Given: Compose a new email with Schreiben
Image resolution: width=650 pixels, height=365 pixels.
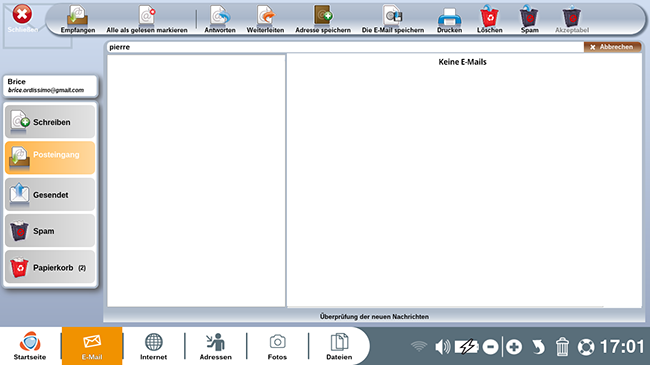Looking at the screenshot, I should click(x=50, y=122).
